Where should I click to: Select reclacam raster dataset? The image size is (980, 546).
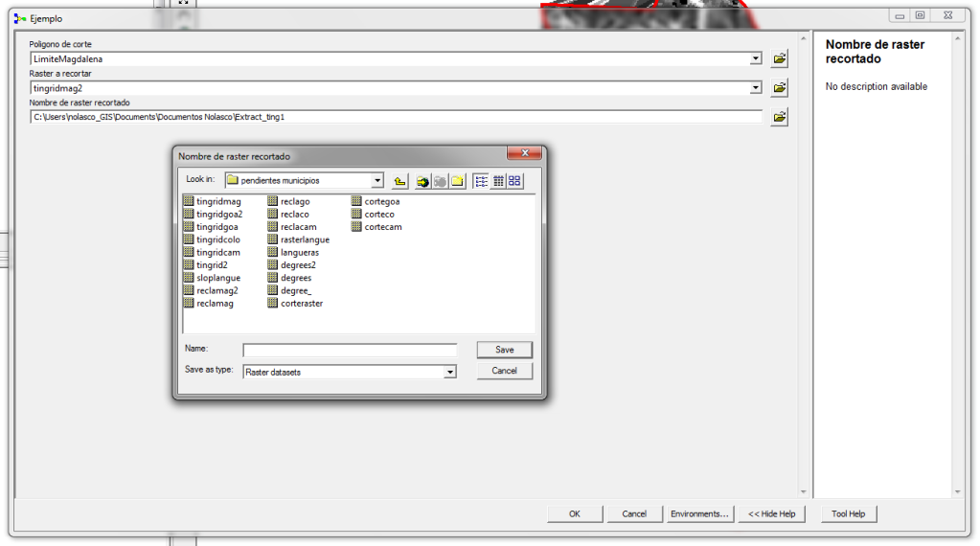pos(292,227)
